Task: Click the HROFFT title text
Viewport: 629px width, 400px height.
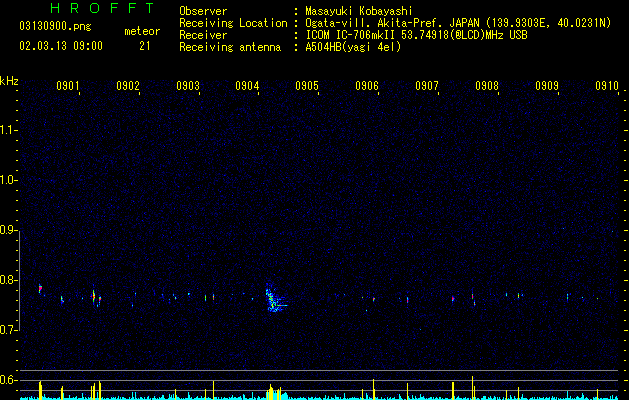Action: (103, 8)
